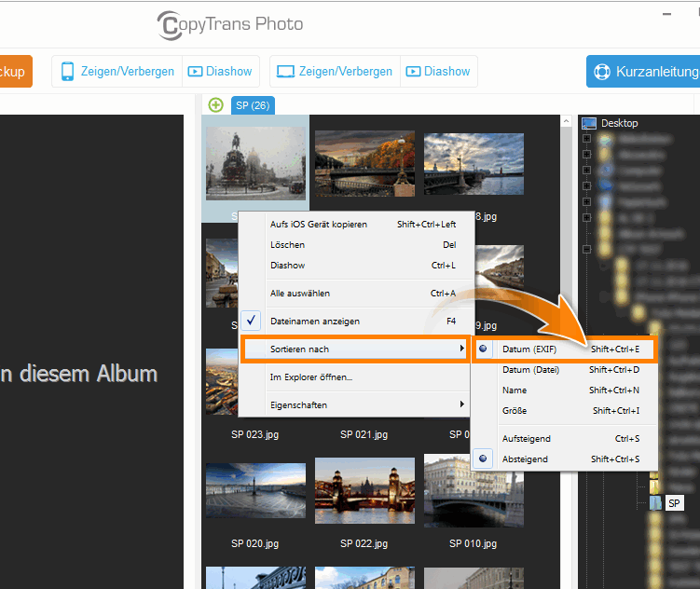Select Datum (EXIF) sort option

(x=564, y=349)
